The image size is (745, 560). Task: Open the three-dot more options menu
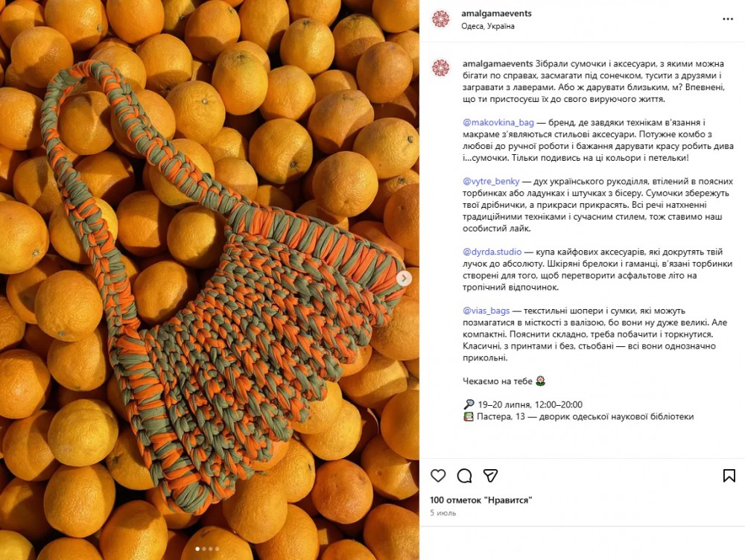pyautogui.click(x=728, y=19)
